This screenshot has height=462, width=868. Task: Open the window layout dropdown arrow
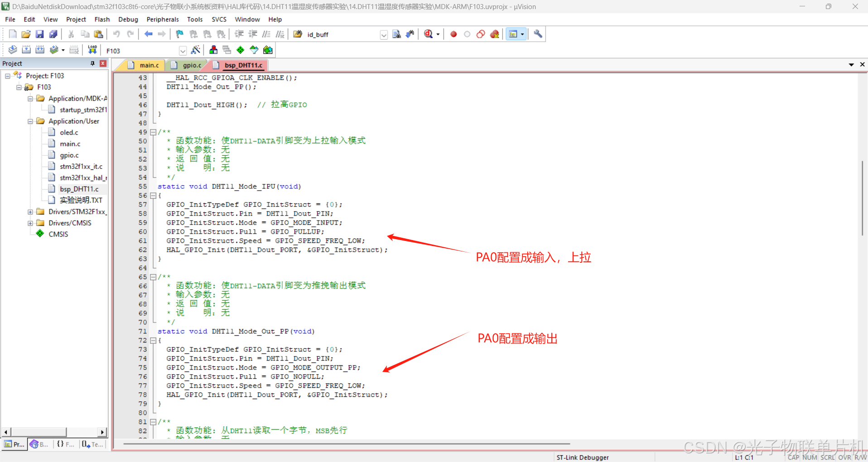click(x=522, y=34)
